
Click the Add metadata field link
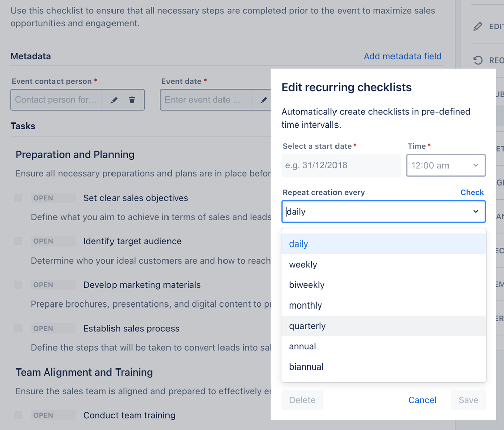(403, 56)
